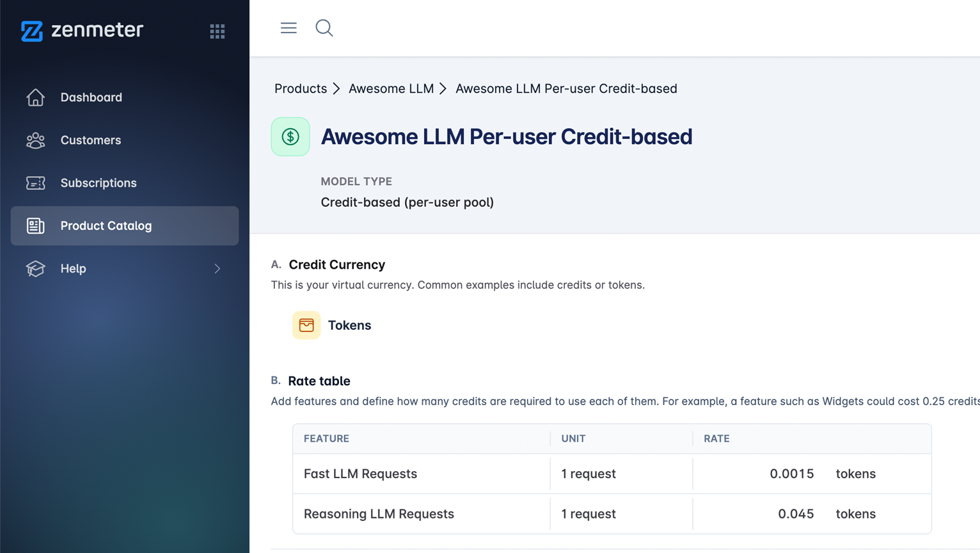Image resolution: width=980 pixels, height=553 pixels.
Task: Click the yellow Tokens wallet icon
Action: pos(306,325)
